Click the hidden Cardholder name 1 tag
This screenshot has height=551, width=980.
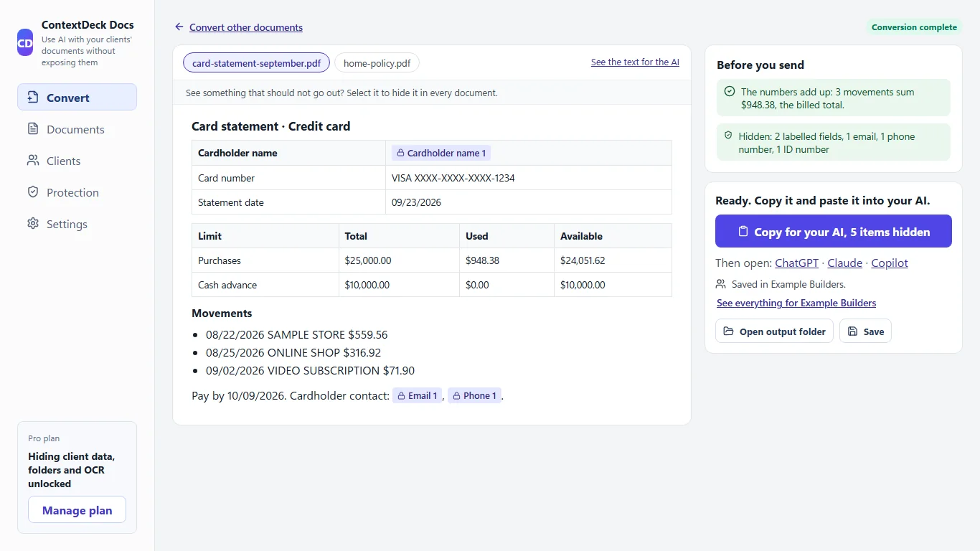point(441,153)
